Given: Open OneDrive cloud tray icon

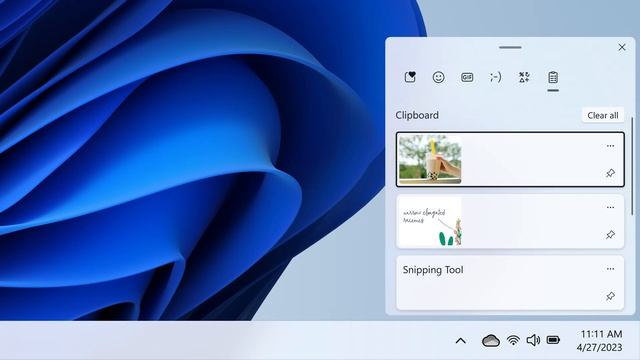Looking at the screenshot, I should point(491,340).
